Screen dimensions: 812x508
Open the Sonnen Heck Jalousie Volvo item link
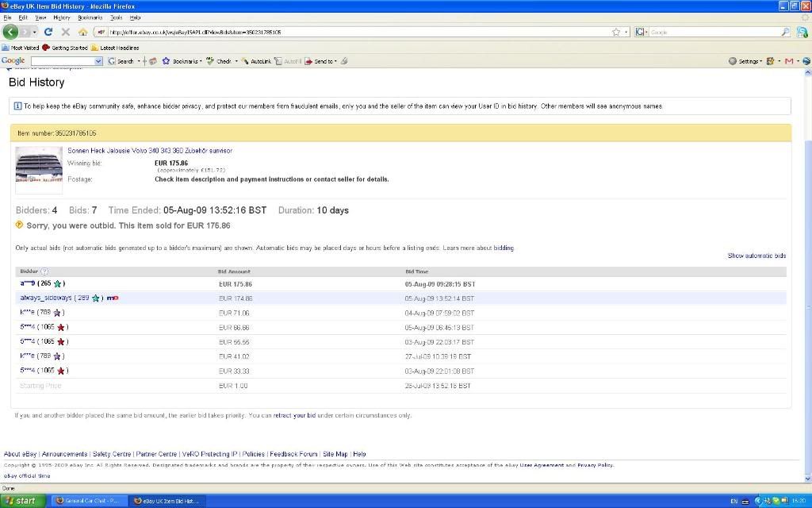click(149, 150)
